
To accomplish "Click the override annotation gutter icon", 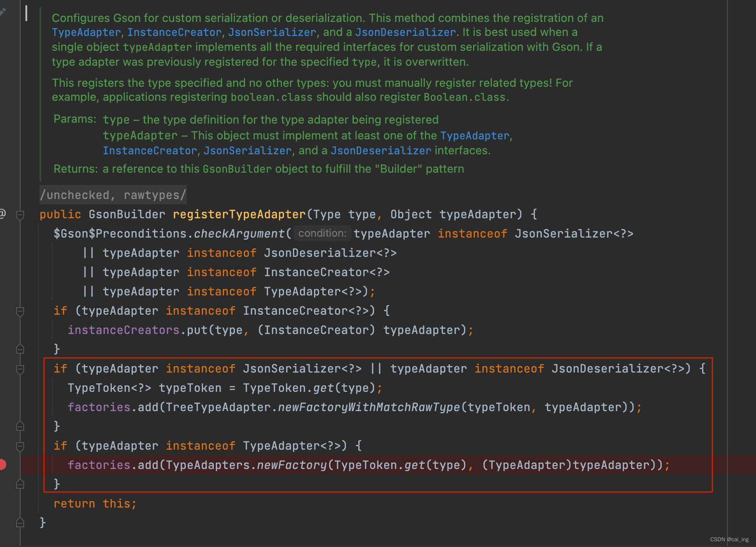I will point(2,213).
